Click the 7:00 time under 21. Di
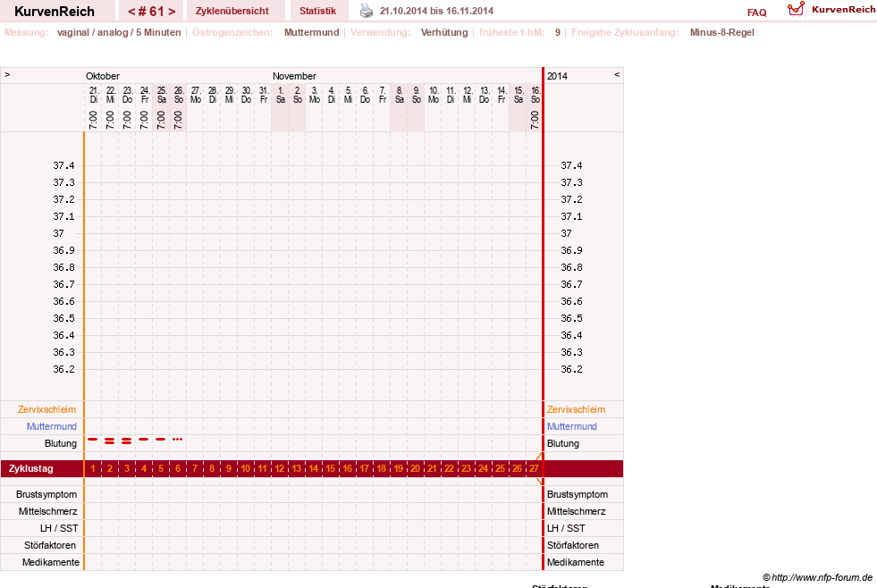 [93, 120]
